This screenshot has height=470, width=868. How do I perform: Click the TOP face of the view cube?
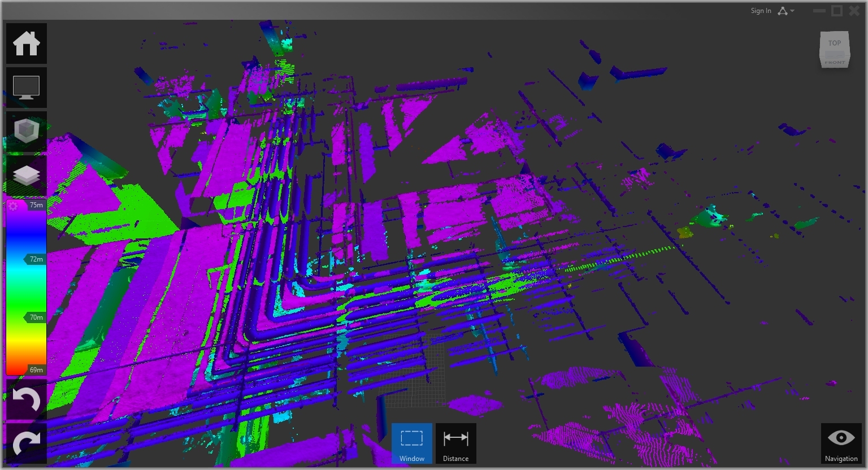[835, 44]
